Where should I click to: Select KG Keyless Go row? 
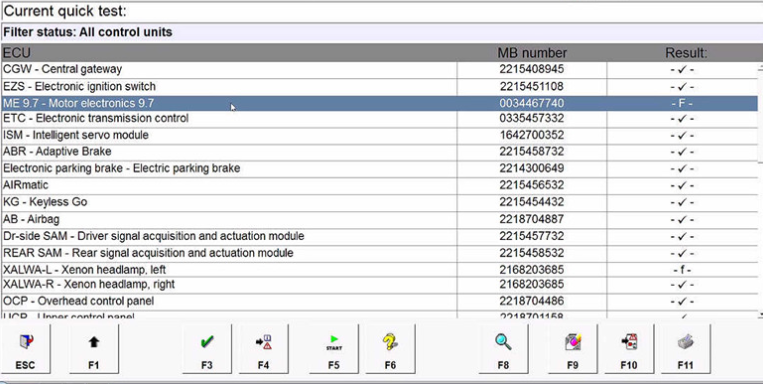pyautogui.click(x=380, y=202)
